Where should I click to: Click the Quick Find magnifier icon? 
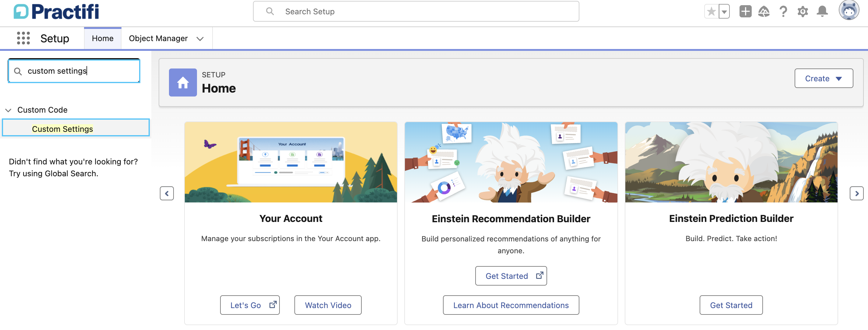click(18, 71)
